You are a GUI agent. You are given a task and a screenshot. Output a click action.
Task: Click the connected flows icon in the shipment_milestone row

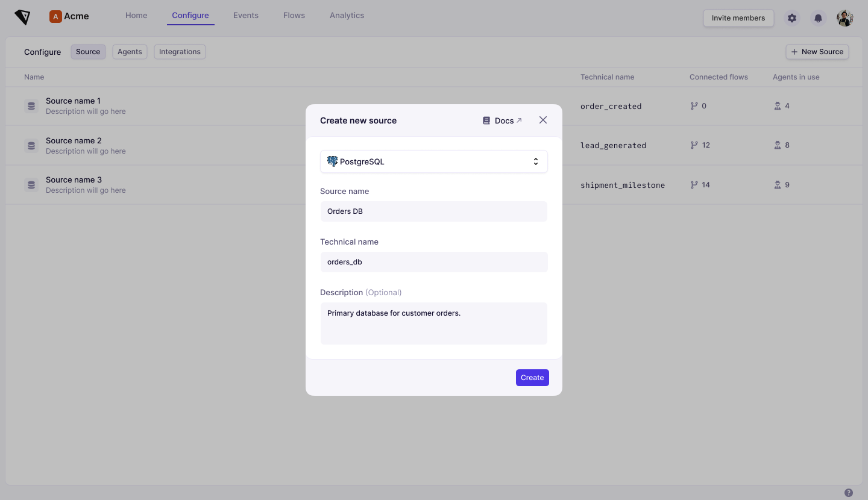pos(694,185)
